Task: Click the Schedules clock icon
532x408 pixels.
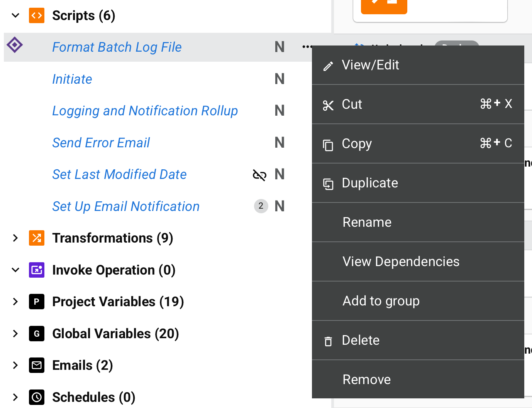Action: coord(37,397)
